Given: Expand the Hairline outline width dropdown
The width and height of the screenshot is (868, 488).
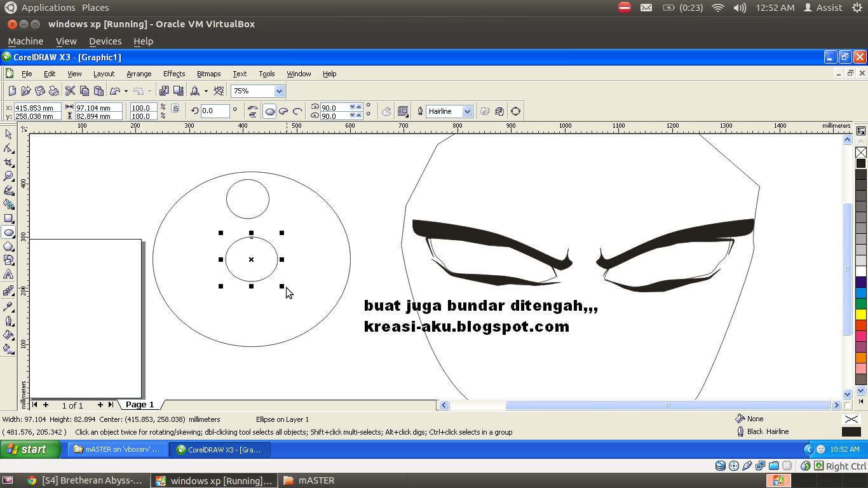Looking at the screenshot, I should click(468, 111).
